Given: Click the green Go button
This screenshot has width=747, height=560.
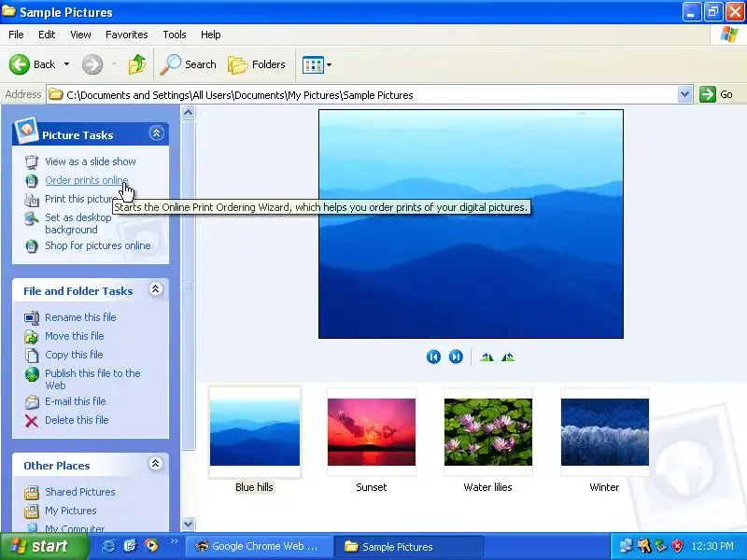Looking at the screenshot, I should 716,94.
